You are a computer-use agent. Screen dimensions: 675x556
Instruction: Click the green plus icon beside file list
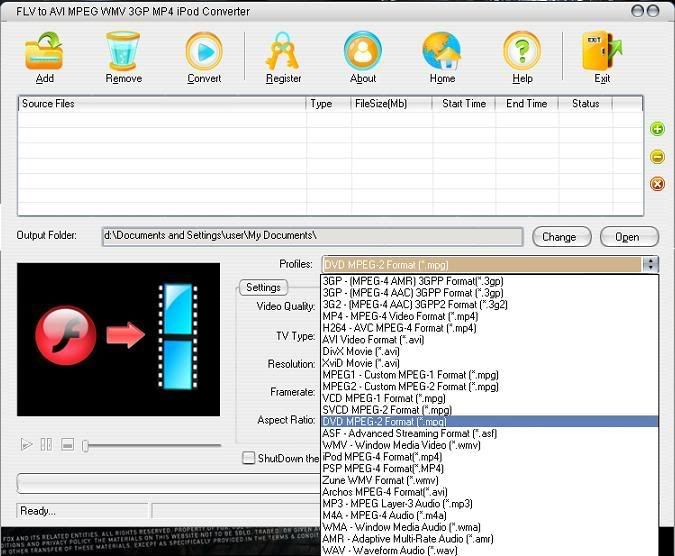point(657,129)
